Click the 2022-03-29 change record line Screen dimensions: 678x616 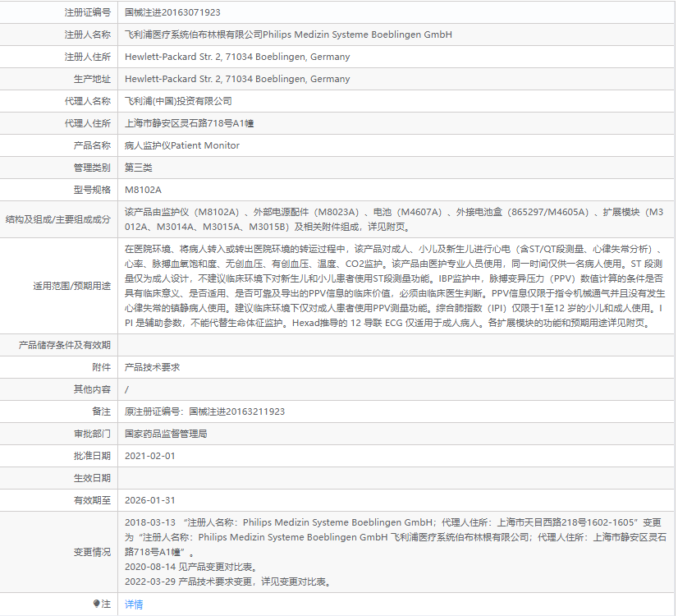pyautogui.click(x=229, y=582)
